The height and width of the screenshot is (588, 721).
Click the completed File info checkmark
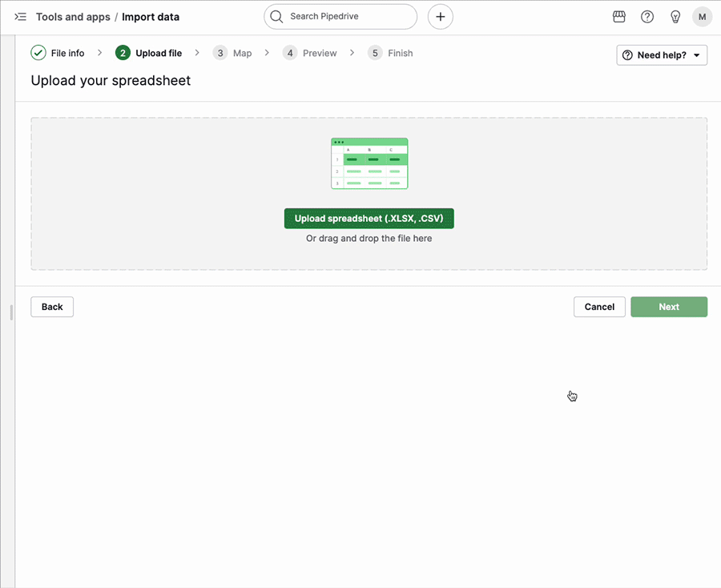pyautogui.click(x=38, y=53)
